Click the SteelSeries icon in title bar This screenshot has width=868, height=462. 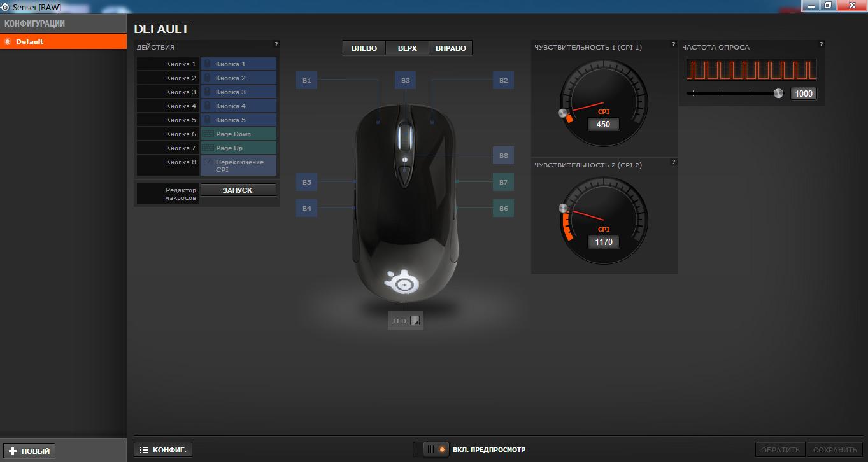coord(6,7)
